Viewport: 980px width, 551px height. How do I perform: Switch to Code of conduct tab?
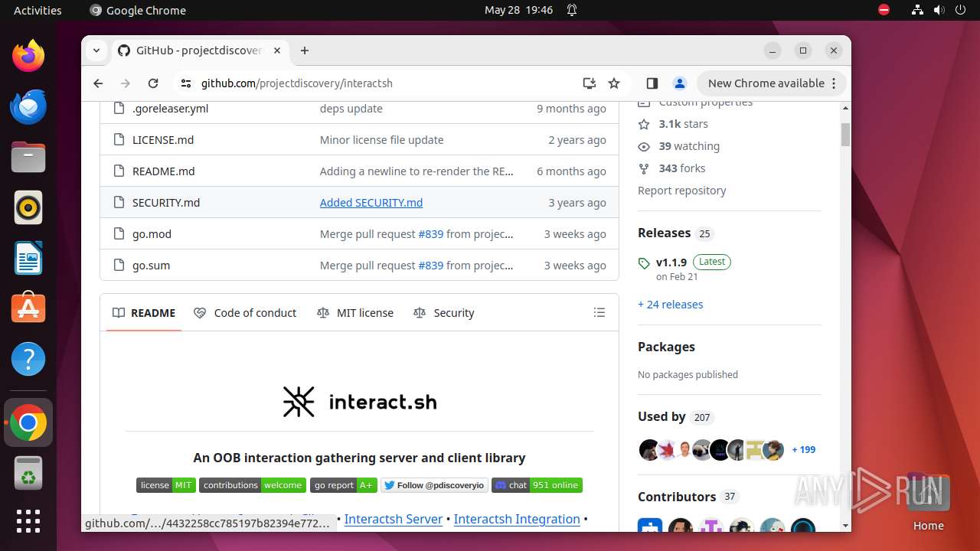245,313
